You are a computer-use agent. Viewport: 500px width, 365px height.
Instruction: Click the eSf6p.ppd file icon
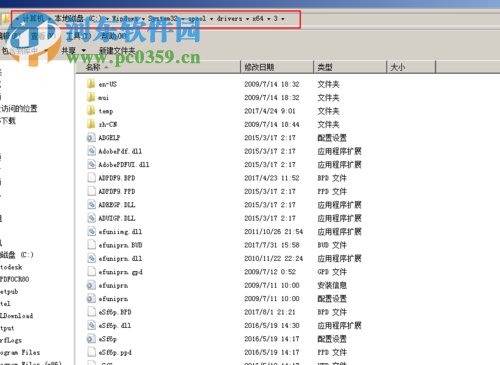(91, 352)
